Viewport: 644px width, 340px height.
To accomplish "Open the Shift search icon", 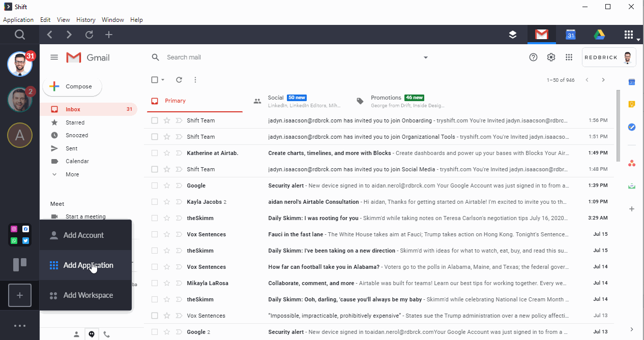I will coord(20,35).
